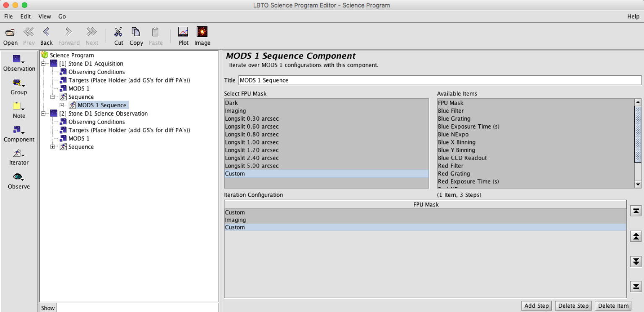This screenshot has height=312, width=644.
Task: Expand Sequence under Stone D1 Science Observation
Action: coord(53,147)
